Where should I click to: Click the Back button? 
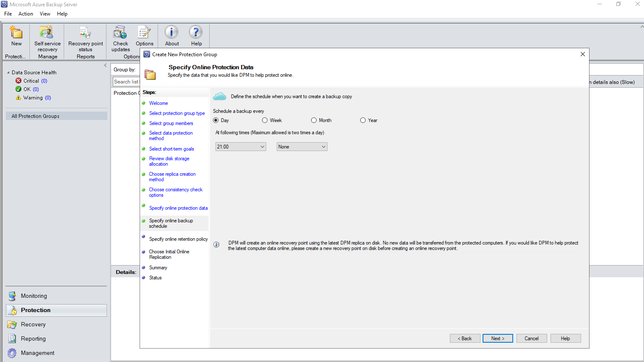click(465, 339)
